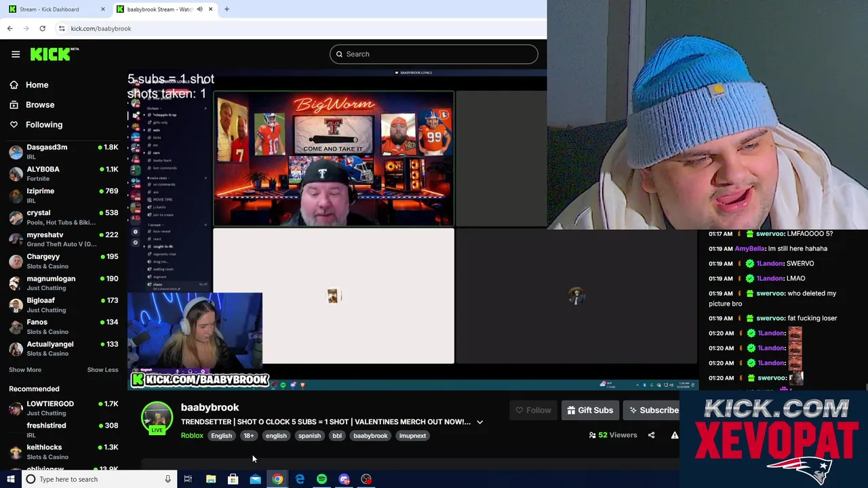Viewport: 868px width, 488px height.
Task: Click the bbl tag
Action: click(337, 436)
